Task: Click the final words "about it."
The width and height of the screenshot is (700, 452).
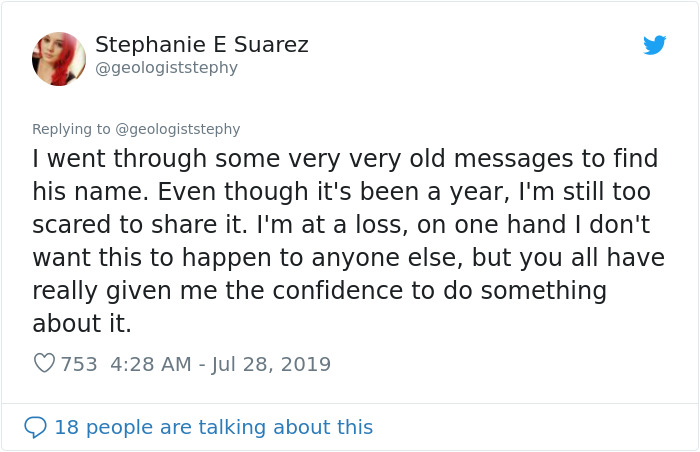Action: 82,324
